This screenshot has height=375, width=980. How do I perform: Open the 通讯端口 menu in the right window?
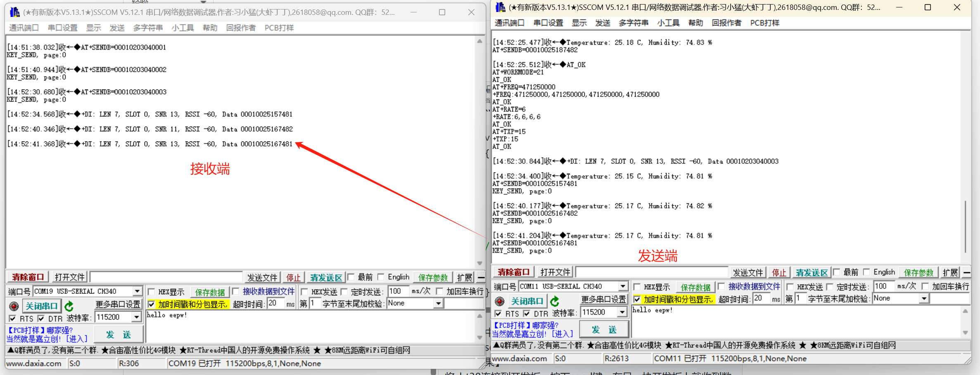tap(509, 23)
